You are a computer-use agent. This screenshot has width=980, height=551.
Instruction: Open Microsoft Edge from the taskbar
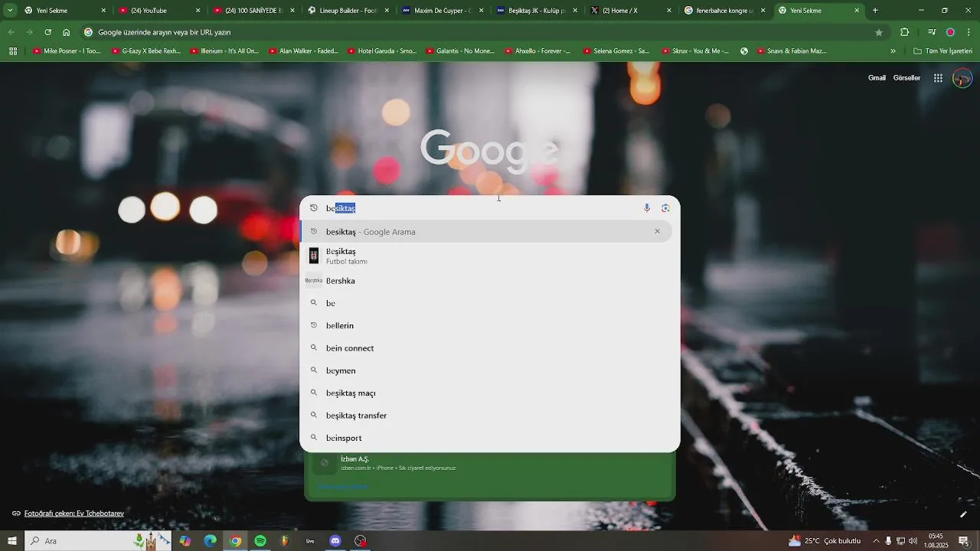pos(210,541)
